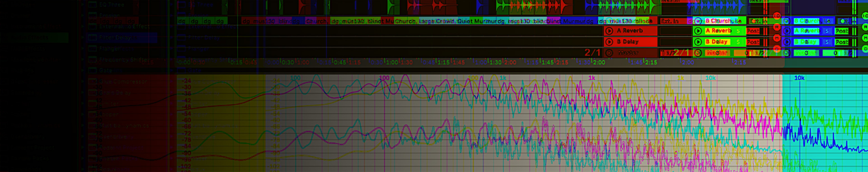Screen dimensions: 868x172
Task: Arm the blue B Church track for recording
Action: click(x=842, y=21)
